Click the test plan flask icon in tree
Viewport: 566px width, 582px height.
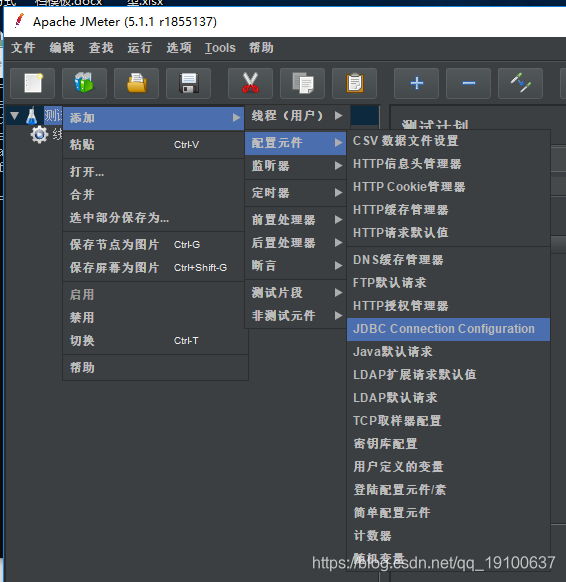32,116
